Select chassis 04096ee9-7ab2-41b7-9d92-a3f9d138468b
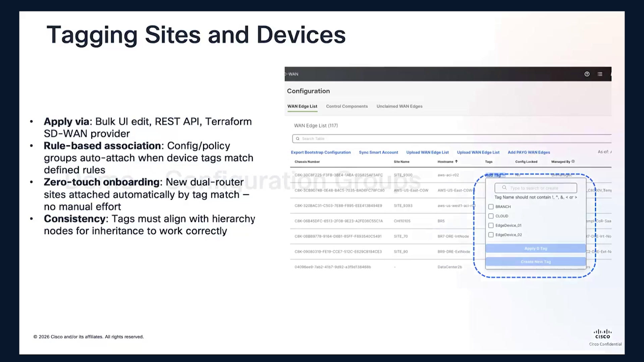Viewport: 644px width, 362px height. pos(332,267)
